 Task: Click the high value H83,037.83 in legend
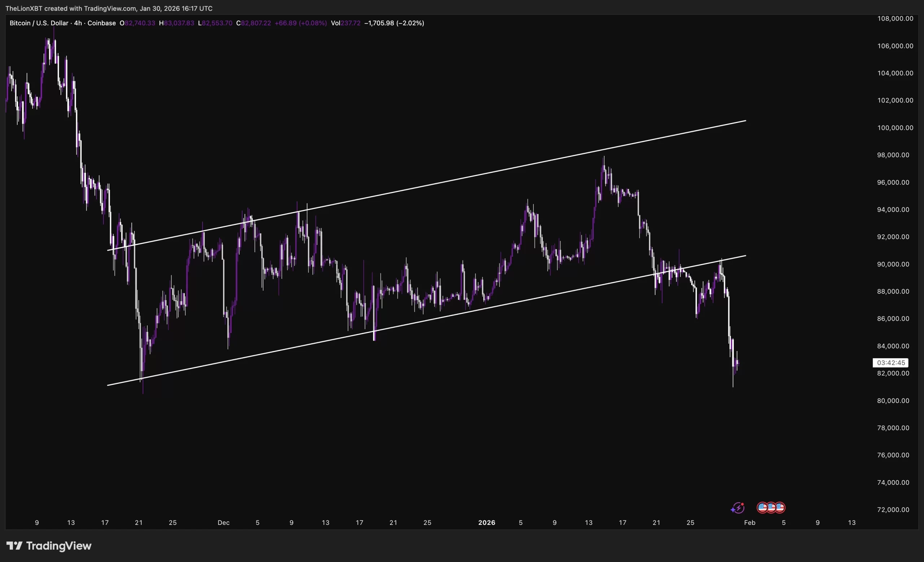coord(176,23)
